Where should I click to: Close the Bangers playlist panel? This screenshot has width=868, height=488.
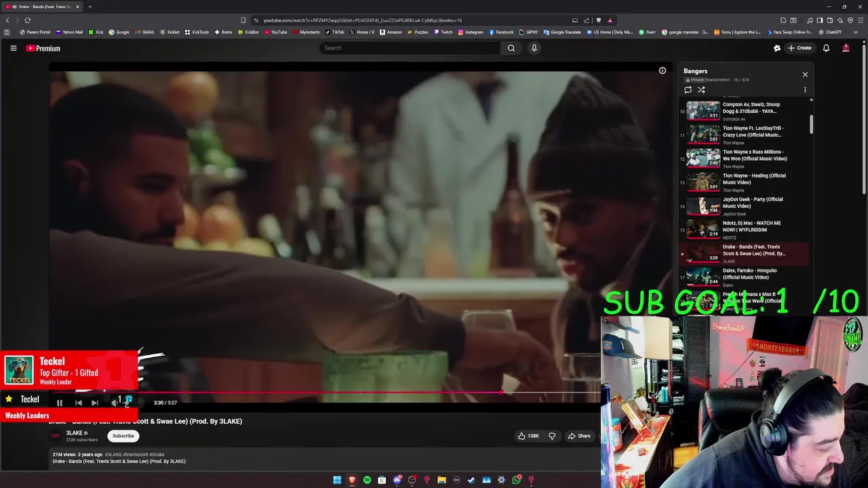pos(805,75)
